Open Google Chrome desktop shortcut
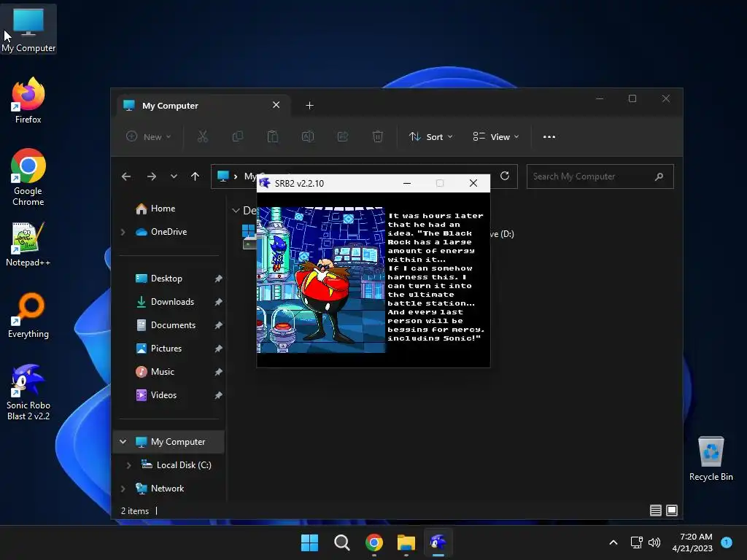The width and height of the screenshot is (747, 560). pyautogui.click(x=28, y=177)
